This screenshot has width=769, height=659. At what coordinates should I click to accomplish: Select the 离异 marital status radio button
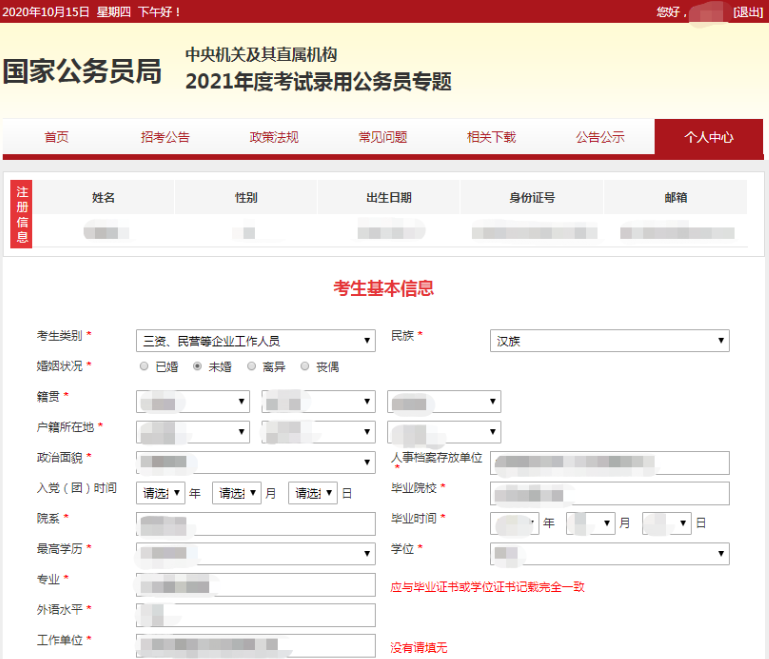coord(251,366)
